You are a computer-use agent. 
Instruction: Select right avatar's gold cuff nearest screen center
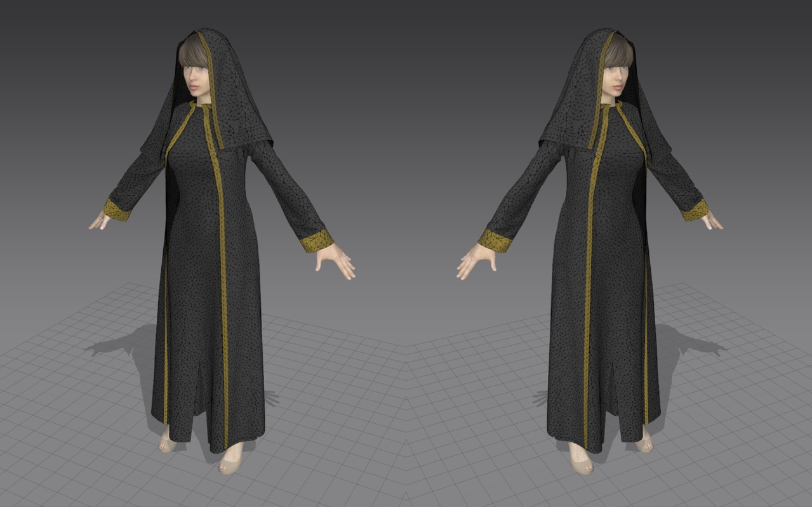495,240
